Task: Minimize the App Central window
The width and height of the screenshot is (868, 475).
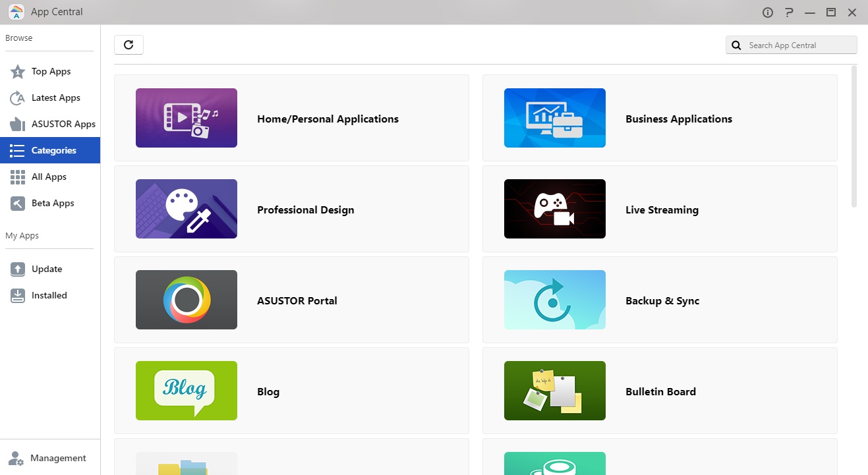Action: click(x=810, y=13)
